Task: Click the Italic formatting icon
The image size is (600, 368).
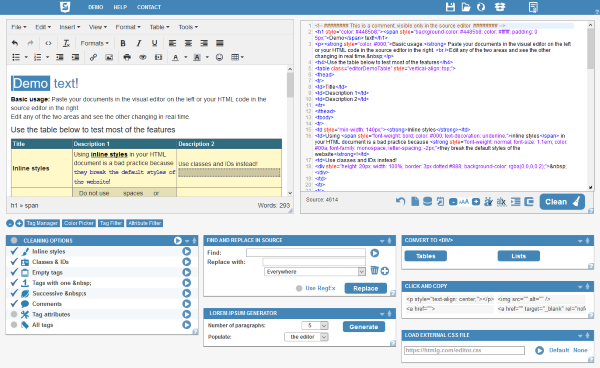Action: (139, 43)
